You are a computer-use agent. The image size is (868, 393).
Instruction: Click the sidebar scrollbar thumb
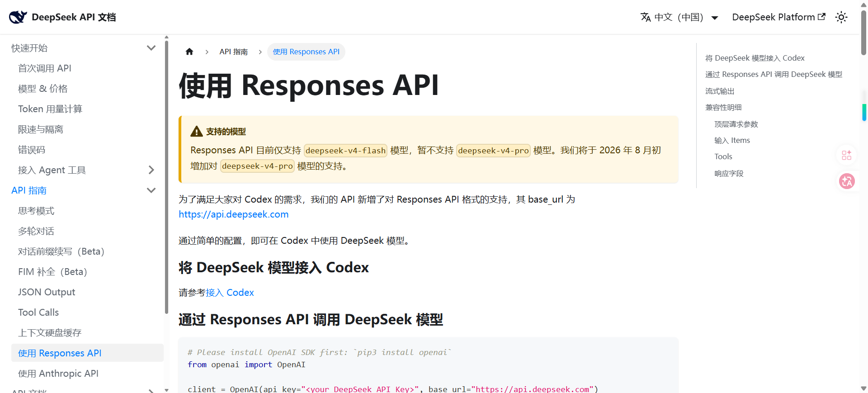[x=166, y=176]
